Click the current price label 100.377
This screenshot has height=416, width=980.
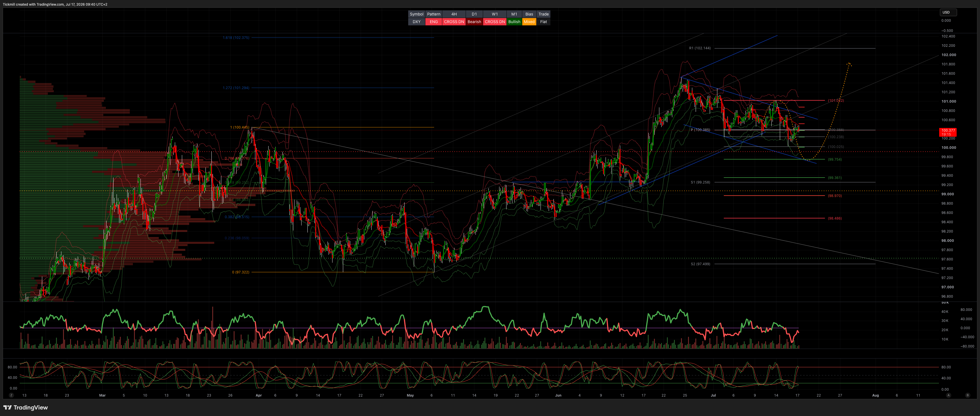point(948,132)
